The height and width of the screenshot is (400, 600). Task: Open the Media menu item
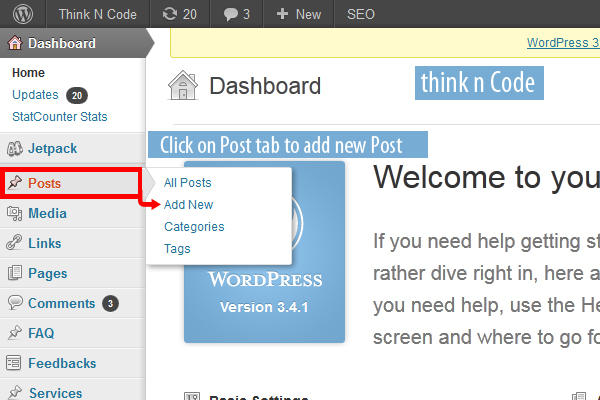coord(47,213)
